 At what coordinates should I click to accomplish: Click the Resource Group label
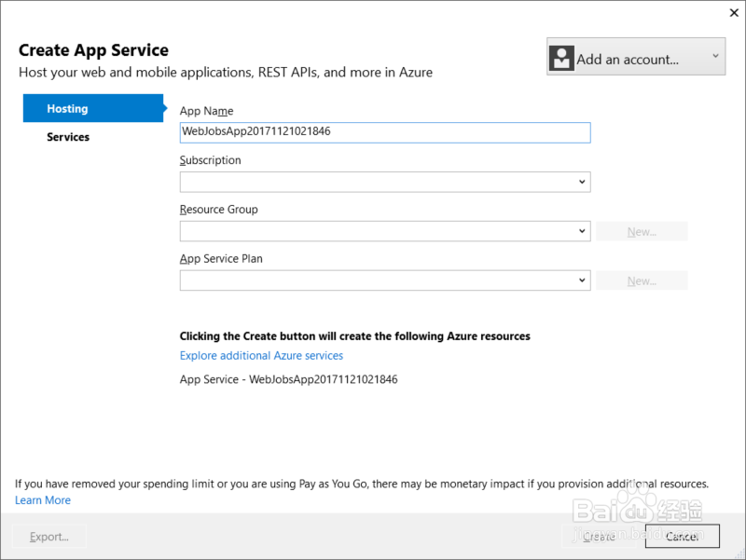(218, 210)
